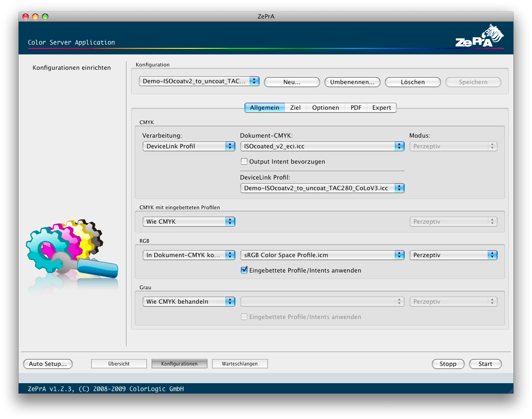Click the ZePrA v1.2.3 copyright status text
Viewport: 532px width, 419px height.
[106, 389]
